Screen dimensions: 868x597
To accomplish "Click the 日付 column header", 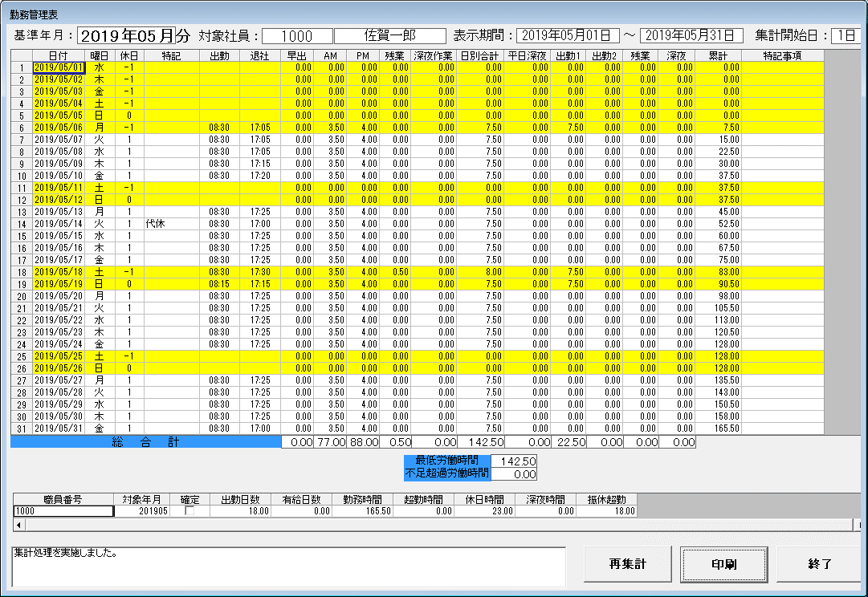I will 58,55.
